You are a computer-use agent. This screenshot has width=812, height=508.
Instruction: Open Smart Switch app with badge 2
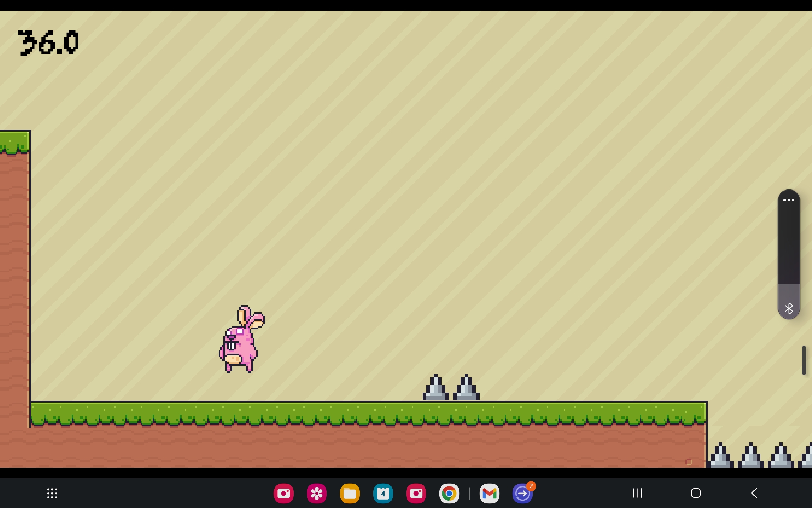click(x=523, y=493)
